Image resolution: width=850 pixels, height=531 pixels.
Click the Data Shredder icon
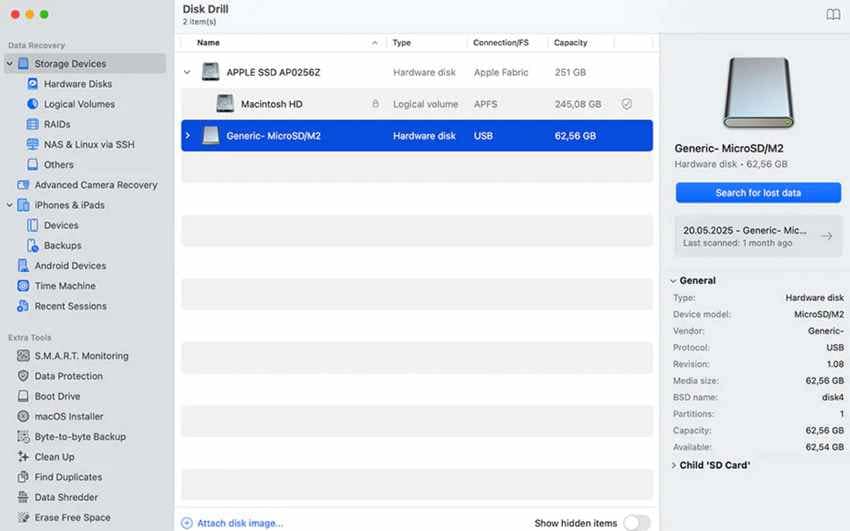click(23, 497)
